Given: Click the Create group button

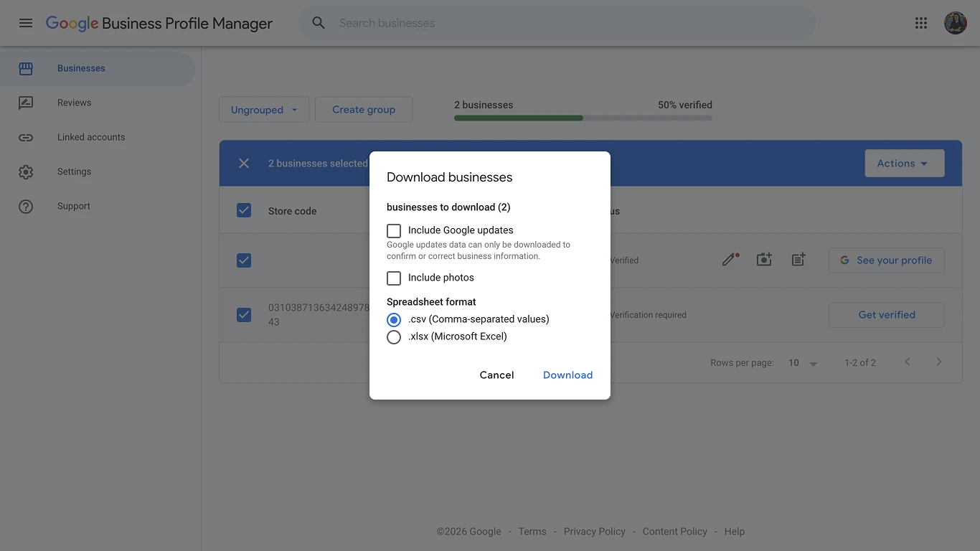Looking at the screenshot, I should click(364, 110).
